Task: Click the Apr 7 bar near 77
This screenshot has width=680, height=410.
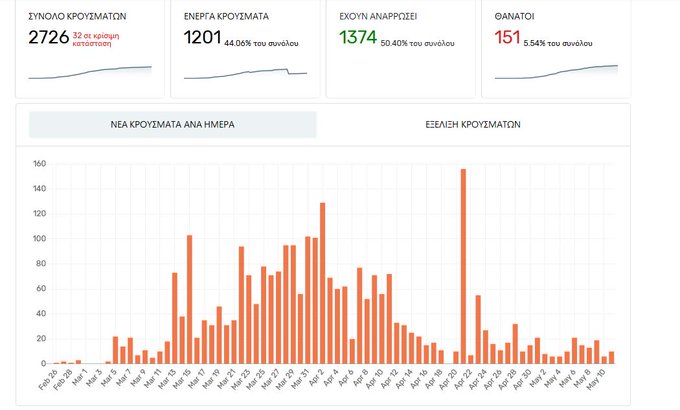Action: (360, 315)
